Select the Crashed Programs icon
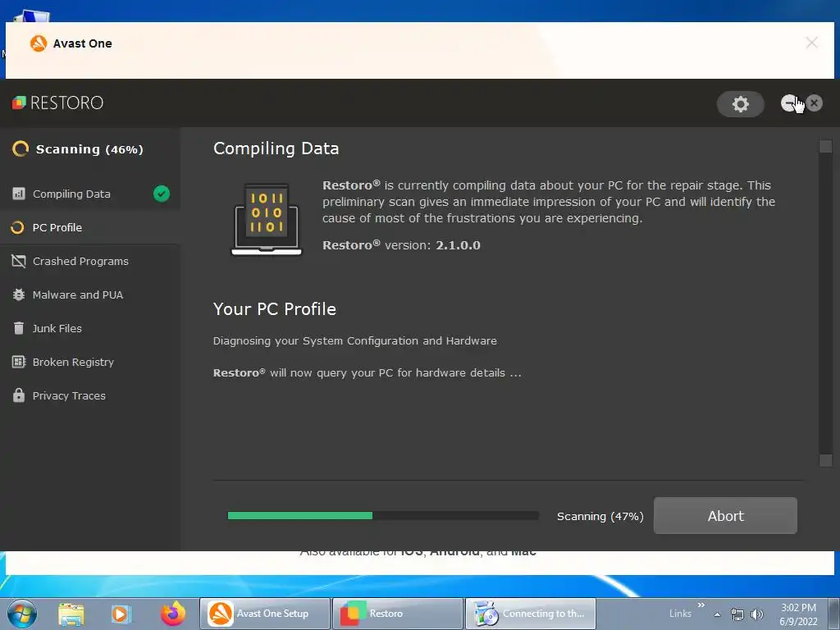This screenshot has width=840, height=630. (x=19, y=261)
